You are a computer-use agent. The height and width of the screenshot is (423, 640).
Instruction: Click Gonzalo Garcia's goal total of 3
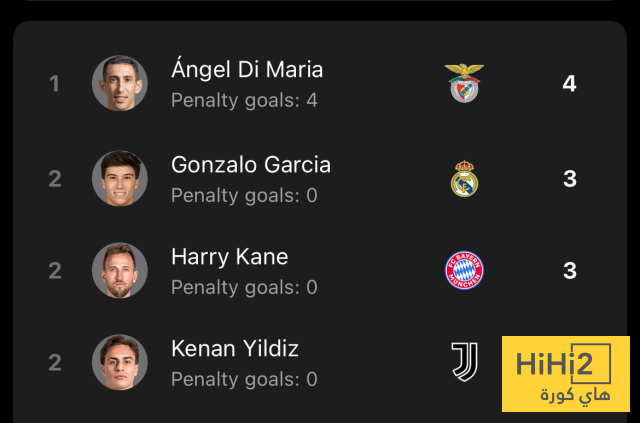569,179
